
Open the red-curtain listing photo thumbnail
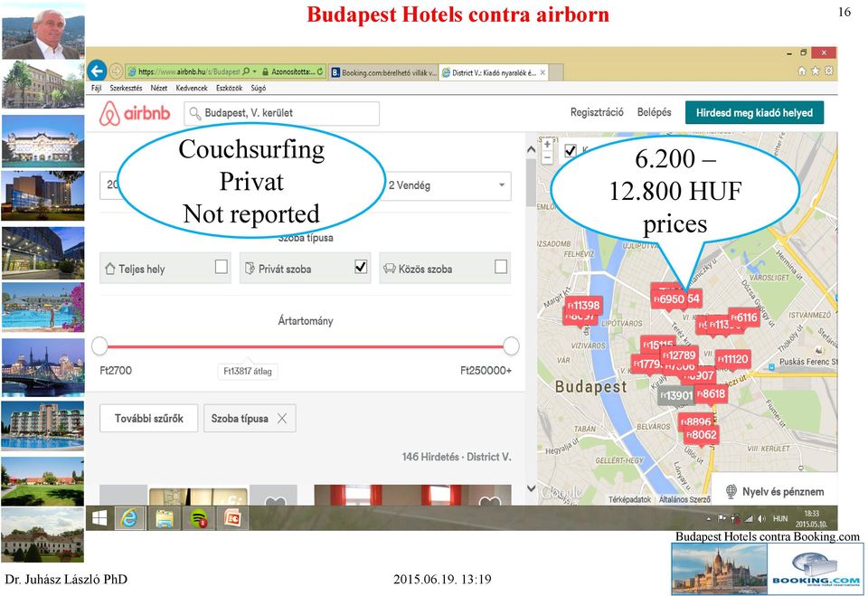[412, 495]
